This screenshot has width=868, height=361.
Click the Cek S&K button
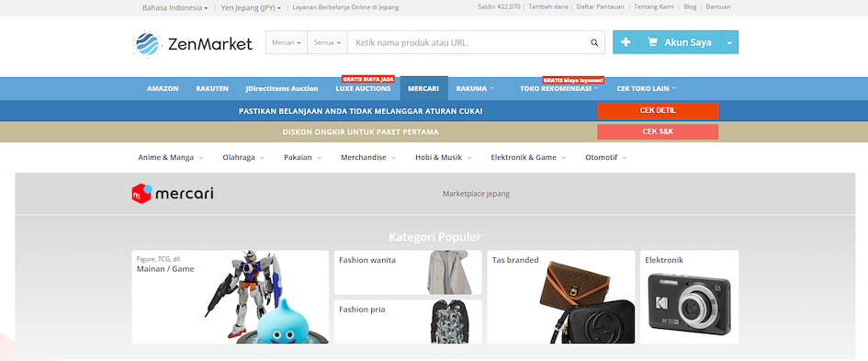tap(658, 131)
